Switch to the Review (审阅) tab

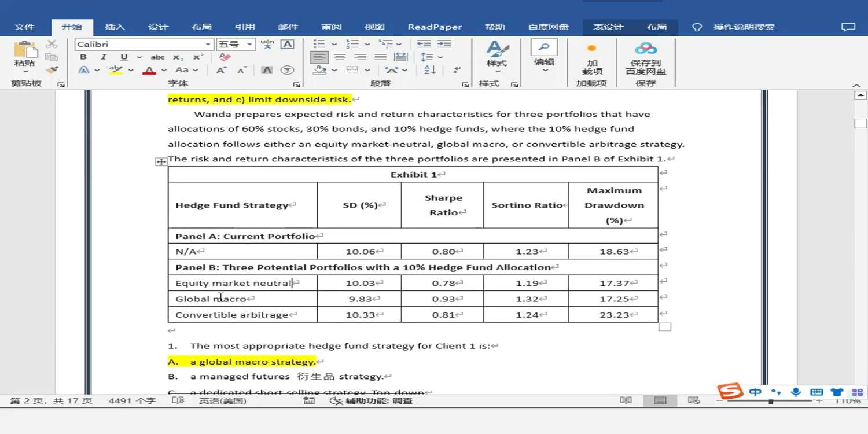(332, 27)
